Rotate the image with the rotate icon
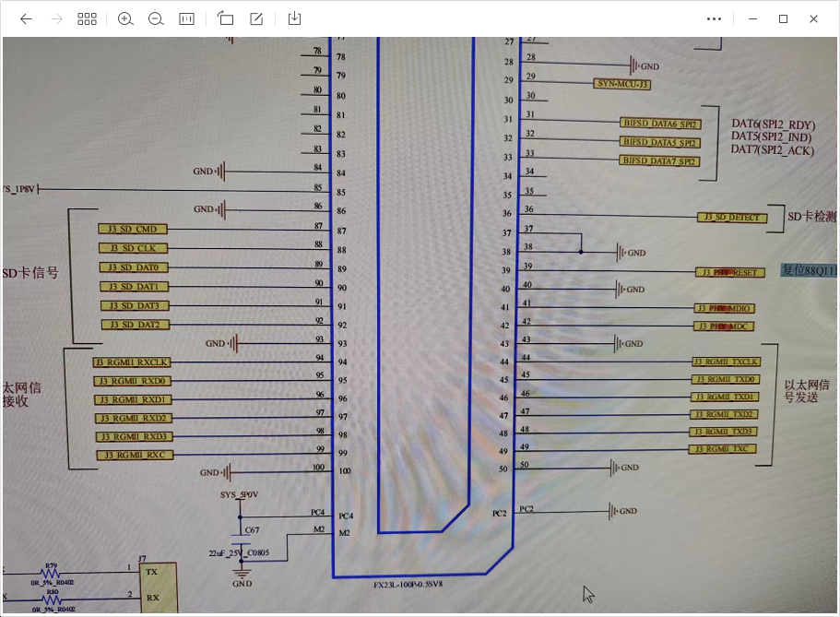This screenshot has height=617, width=840. point(226,18)
